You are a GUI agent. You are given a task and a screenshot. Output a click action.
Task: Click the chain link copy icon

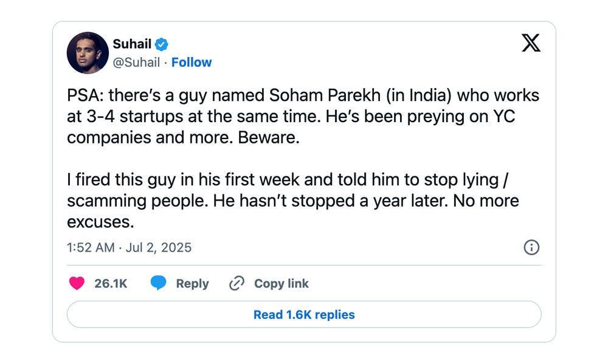(x=237, y=283)
